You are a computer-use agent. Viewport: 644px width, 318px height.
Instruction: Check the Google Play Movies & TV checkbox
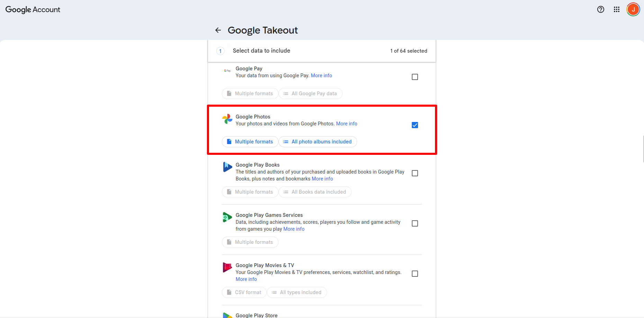(415, 274)
